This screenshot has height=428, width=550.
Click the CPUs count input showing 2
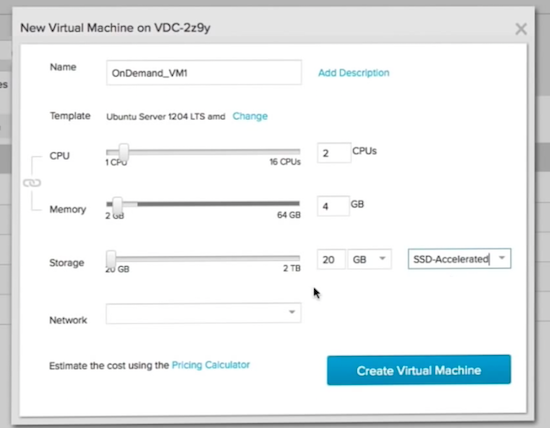point(334,153)
